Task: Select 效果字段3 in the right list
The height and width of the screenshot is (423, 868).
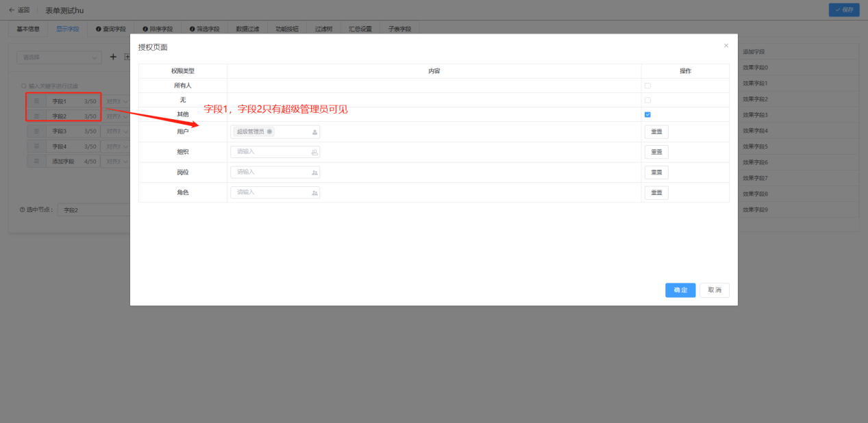Action: [798, 114]
